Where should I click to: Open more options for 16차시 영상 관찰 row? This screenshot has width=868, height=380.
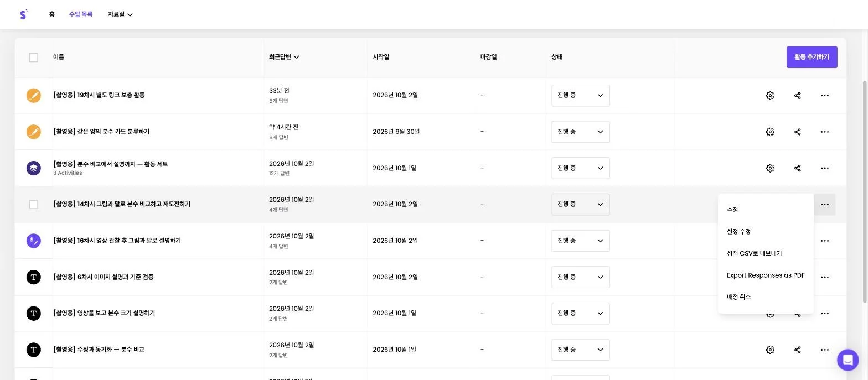(x=824, y=241)
